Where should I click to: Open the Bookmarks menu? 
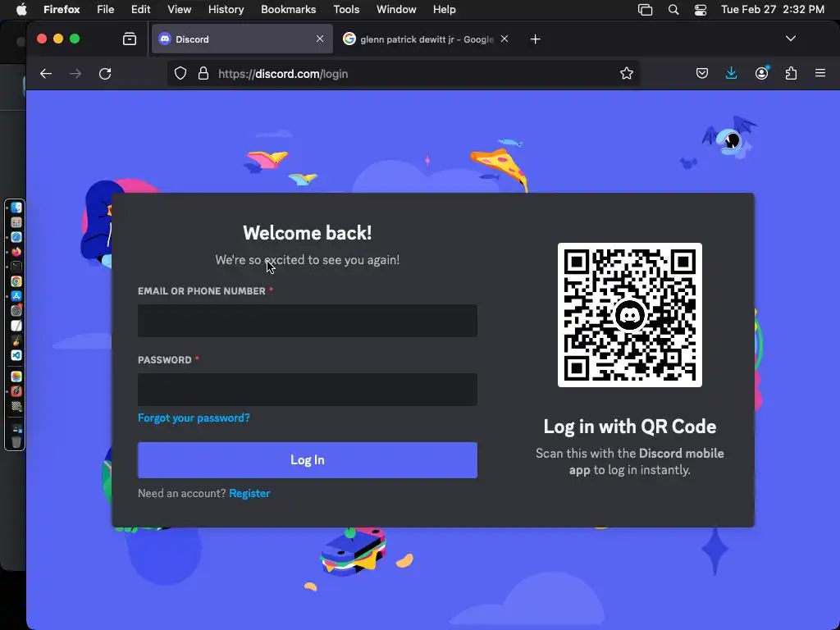[288, 10]
